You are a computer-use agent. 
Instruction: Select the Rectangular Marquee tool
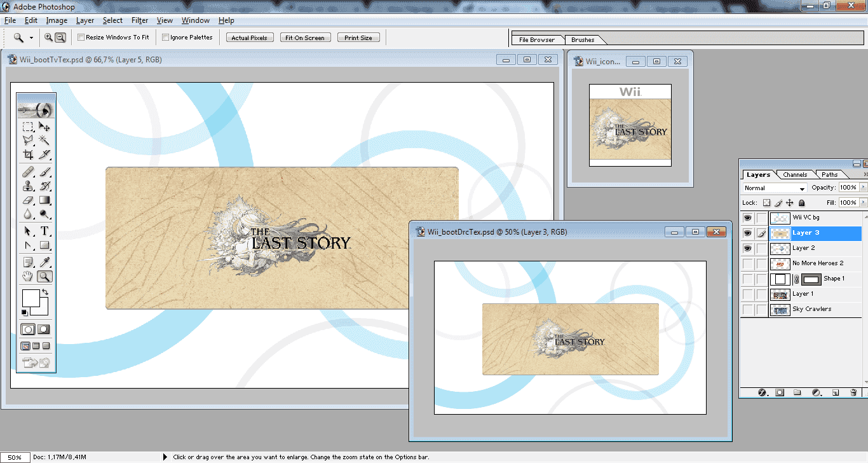tap(28, 127)
